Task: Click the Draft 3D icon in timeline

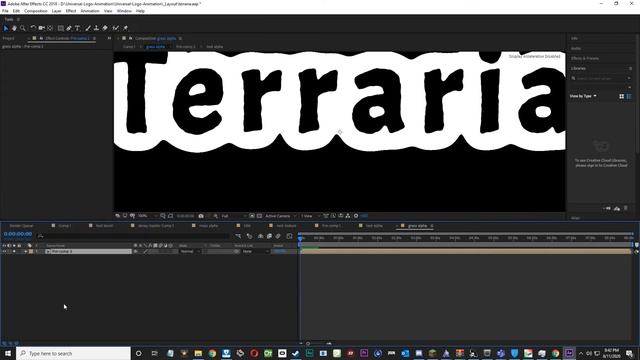Action: [x=249, y=236]
